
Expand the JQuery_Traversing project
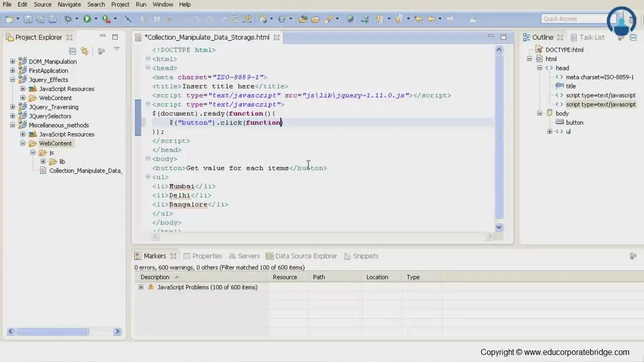click(x=13, y=107)
